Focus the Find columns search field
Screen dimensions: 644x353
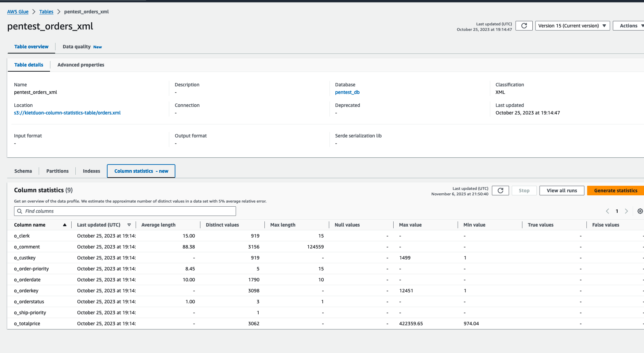125,211
